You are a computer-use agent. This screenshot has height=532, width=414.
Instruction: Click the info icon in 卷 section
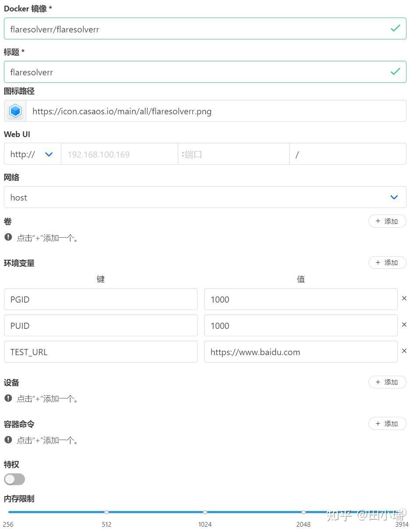click(8, 237)
